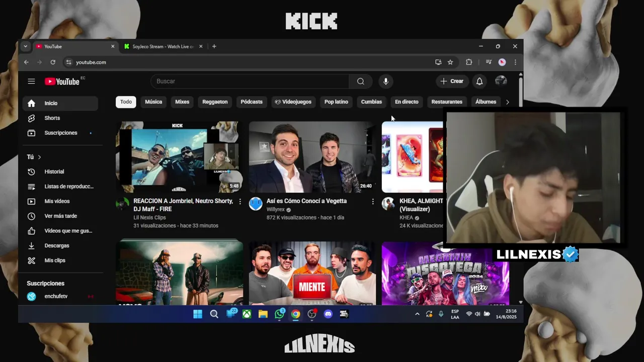Open Inicio in the sidebar
644x362 pixels.
pyautogui.click(x=60, y=104)
